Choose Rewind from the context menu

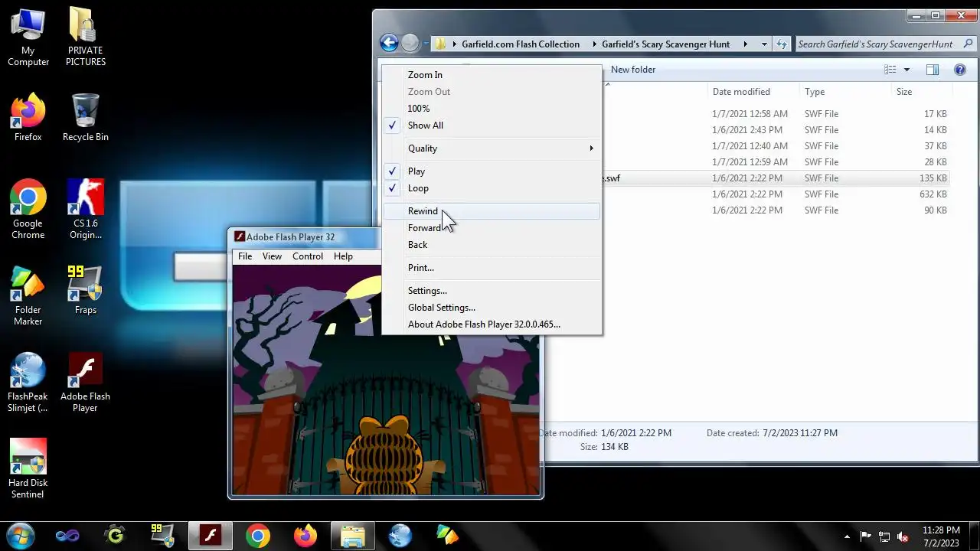click(492, 211)
